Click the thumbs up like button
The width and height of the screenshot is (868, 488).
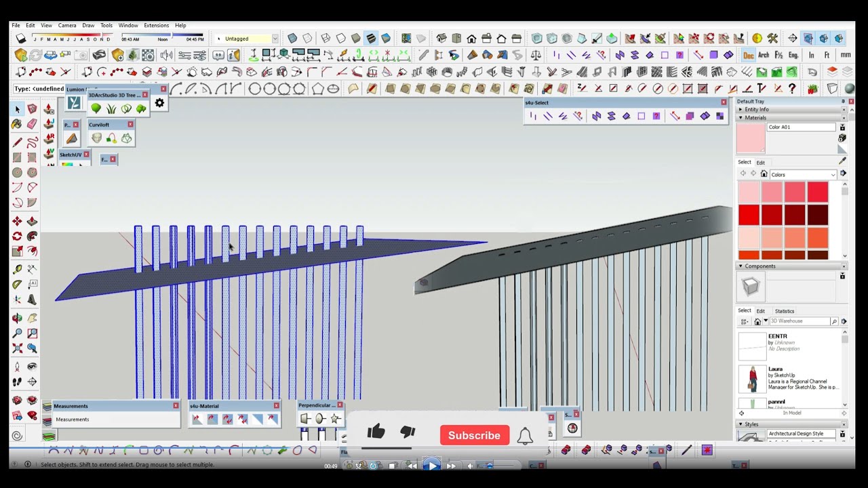pos(376,432)
